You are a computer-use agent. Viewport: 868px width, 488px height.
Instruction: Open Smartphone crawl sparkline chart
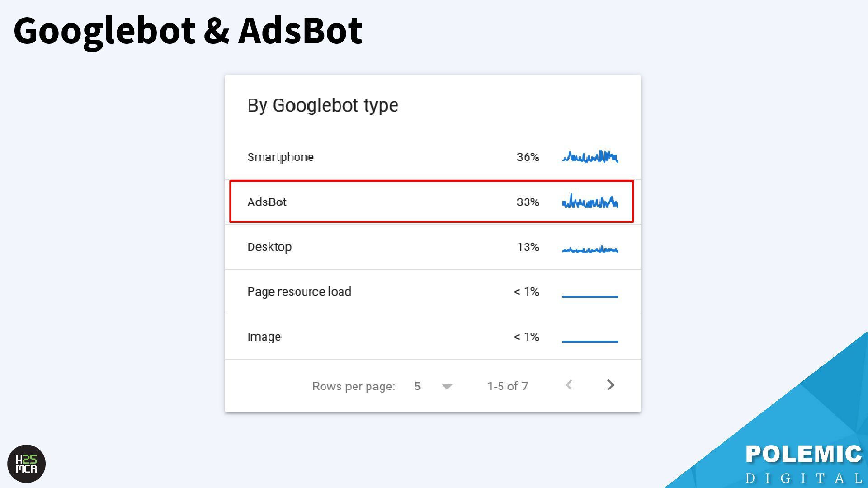coord(590,157)
